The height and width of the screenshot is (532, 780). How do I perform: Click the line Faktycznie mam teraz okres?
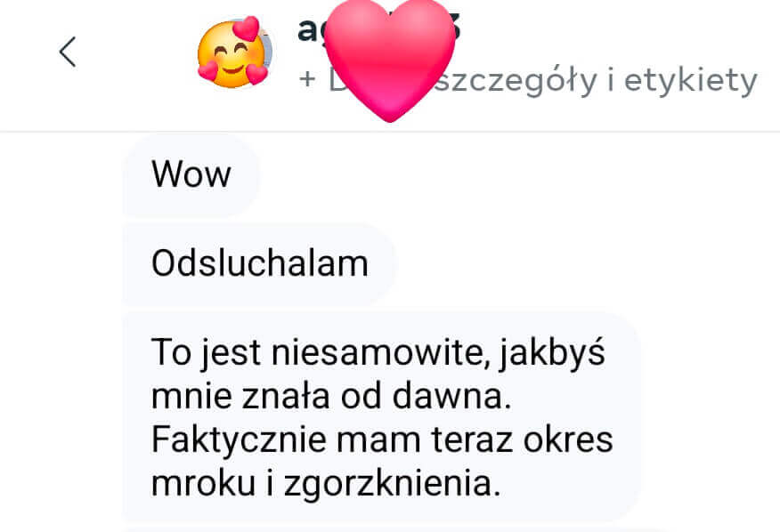click(382, 440)
